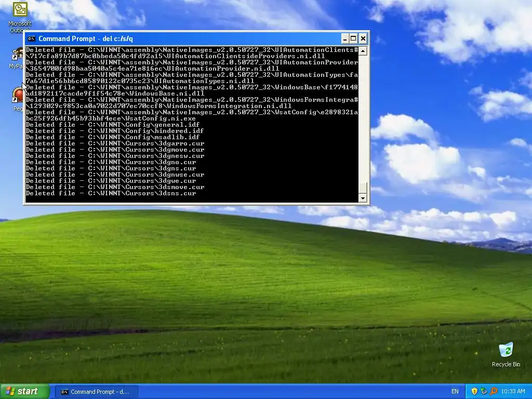Click the line ending with 3dgarro.cur
This screenshot has width=532, height=399.
pos(115,143)
